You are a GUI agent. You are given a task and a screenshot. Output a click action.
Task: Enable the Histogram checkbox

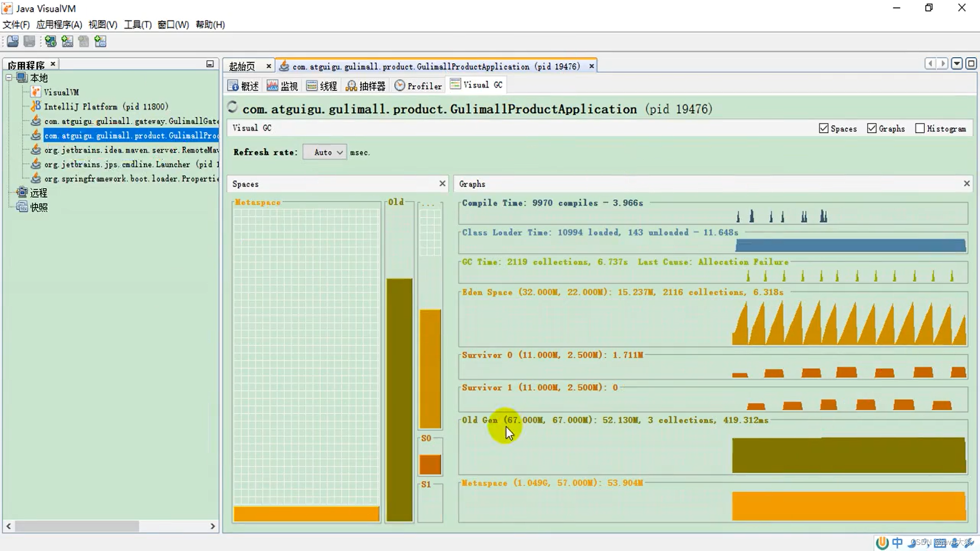[x=920, y=129]
